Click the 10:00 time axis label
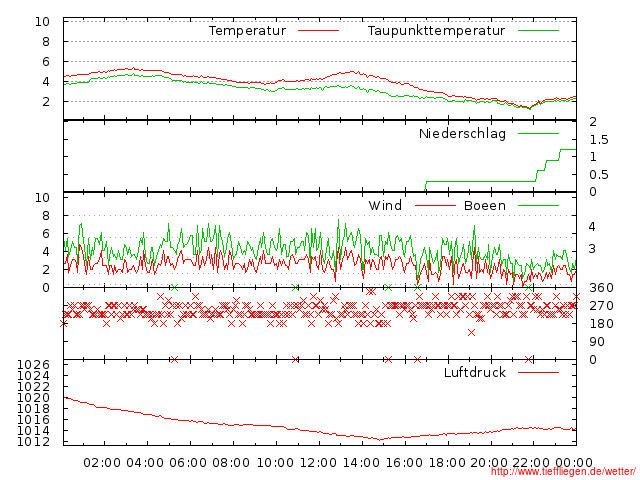Viewport: 640px width, 480px height. (275, 463)
